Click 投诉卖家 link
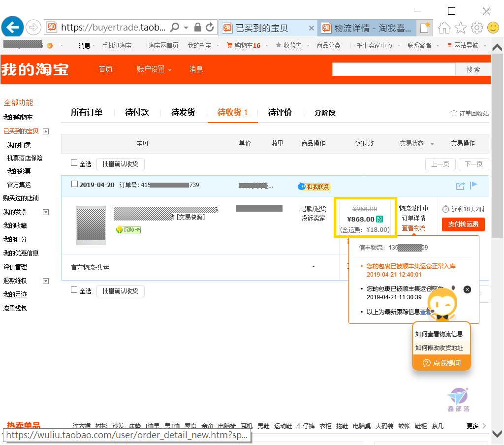 pyautogui.click(x=313, y=219)
